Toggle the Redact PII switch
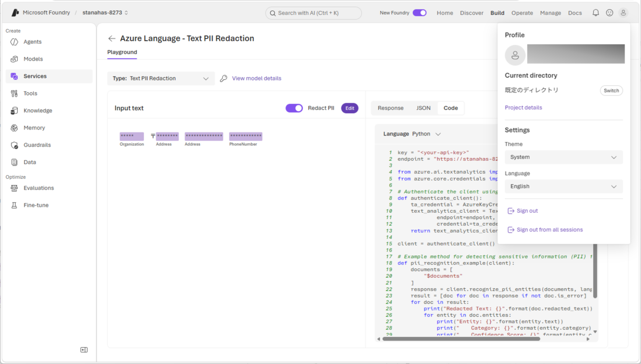 pos(294,108)
